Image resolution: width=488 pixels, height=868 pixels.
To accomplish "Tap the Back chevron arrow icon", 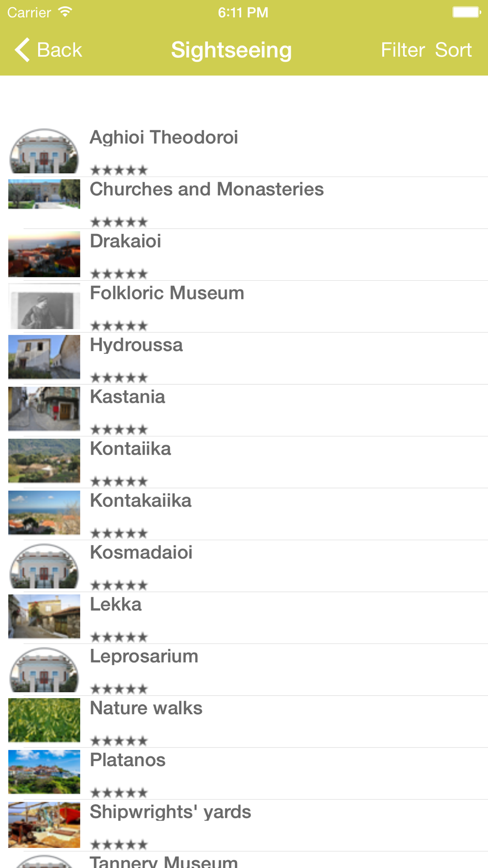I will pos(22,50).
